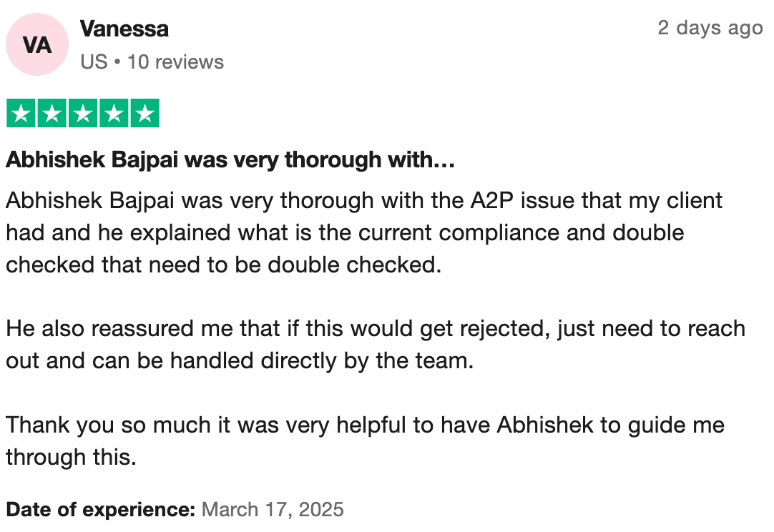Click the third green rating star
774x532 pixels.
pyautogui.click(x=83, y=114)
